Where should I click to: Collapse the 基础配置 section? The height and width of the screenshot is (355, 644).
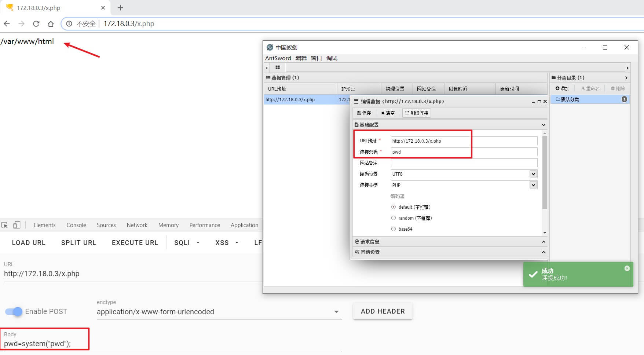click(x=544, y=125)
